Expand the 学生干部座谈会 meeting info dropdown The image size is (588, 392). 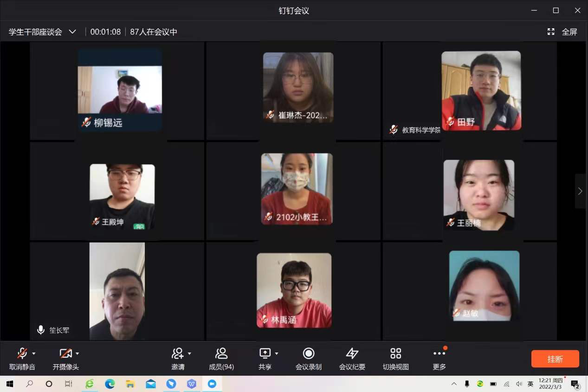(x=72, y=32)
